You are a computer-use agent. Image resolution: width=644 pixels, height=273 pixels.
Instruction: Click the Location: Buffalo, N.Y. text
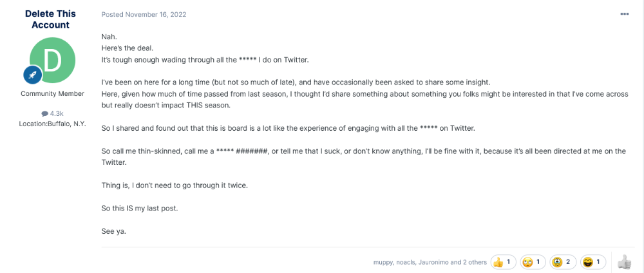(53, 124)
